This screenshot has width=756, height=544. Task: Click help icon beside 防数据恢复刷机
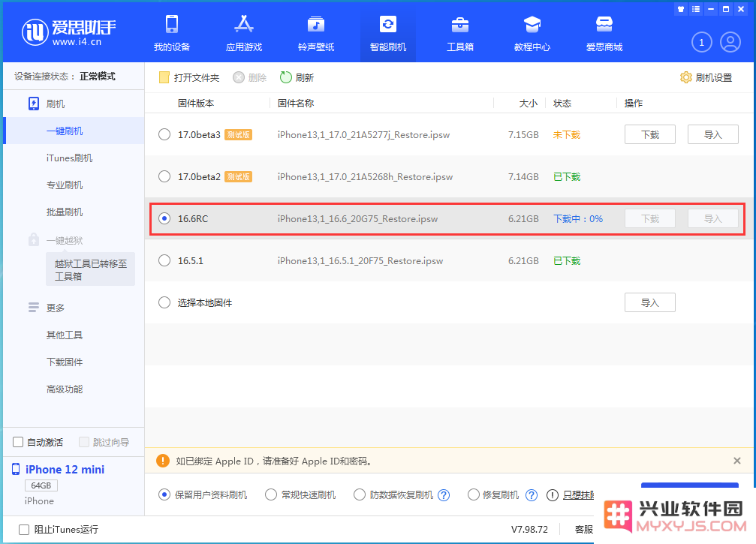444,494
